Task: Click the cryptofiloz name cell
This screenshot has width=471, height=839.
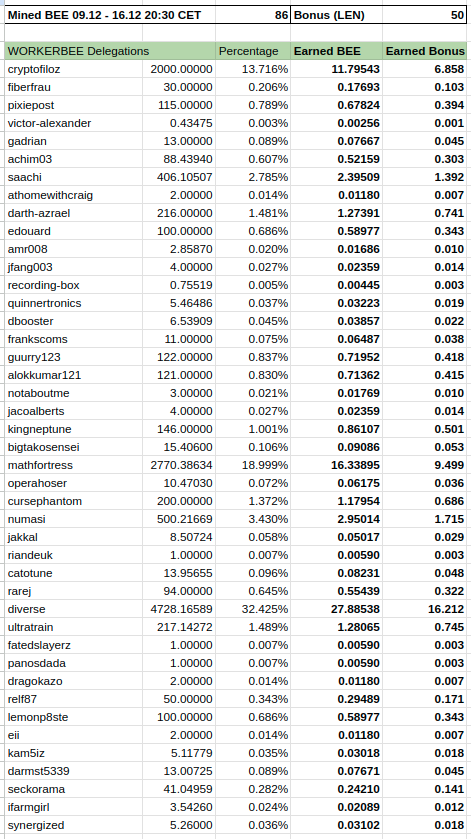Action: pyautogui.click(x=74, y=69)
